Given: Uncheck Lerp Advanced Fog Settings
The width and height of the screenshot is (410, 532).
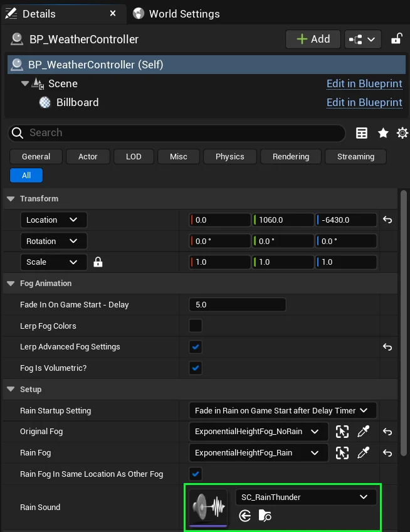Looking at the screenshot, I should click(196, 347).
